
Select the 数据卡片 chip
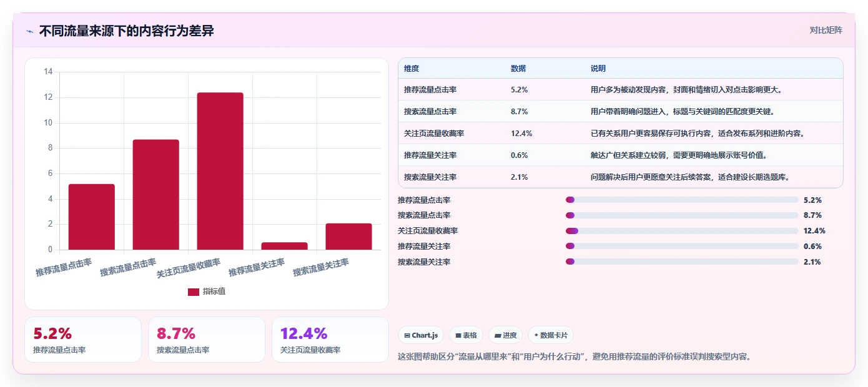[x=551, y=335]
